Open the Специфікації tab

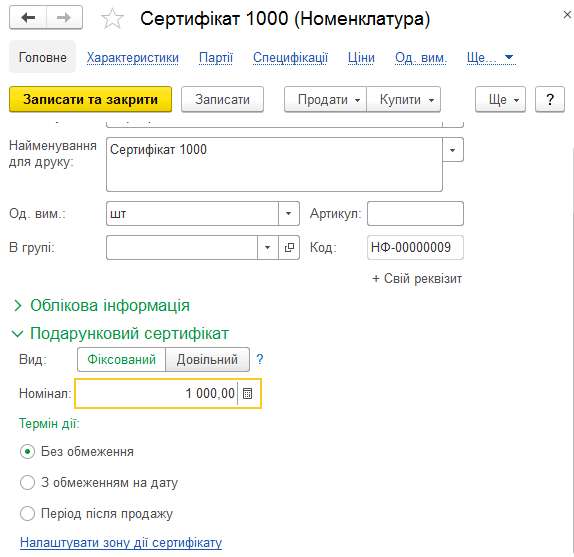pos(290,57)
